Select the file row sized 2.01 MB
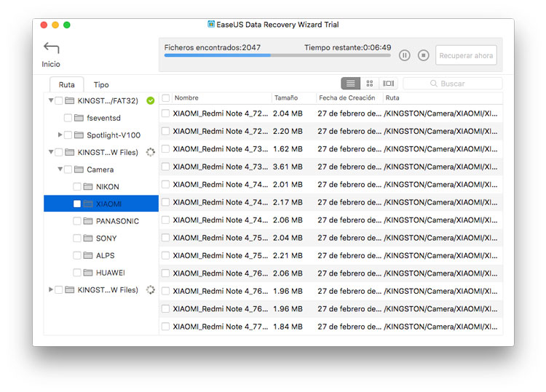Screen dimensions: 546x392 coord(331,184)
